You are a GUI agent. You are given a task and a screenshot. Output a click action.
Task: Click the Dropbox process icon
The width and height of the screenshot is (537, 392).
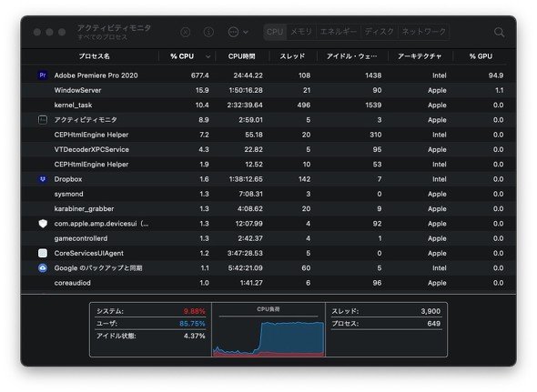click(43, 179)
